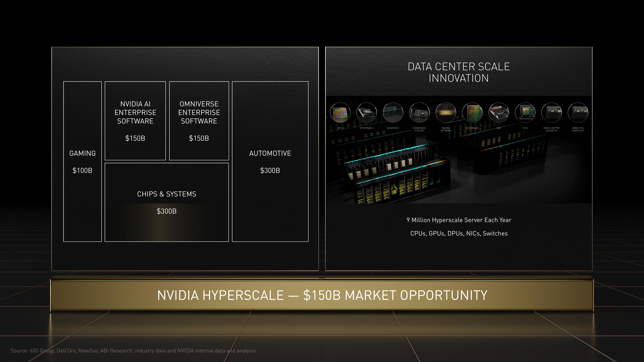The height and width of the screenshot is (362, 644).
Task: Click the Source footnote text
Action: [x=133, y=351]
